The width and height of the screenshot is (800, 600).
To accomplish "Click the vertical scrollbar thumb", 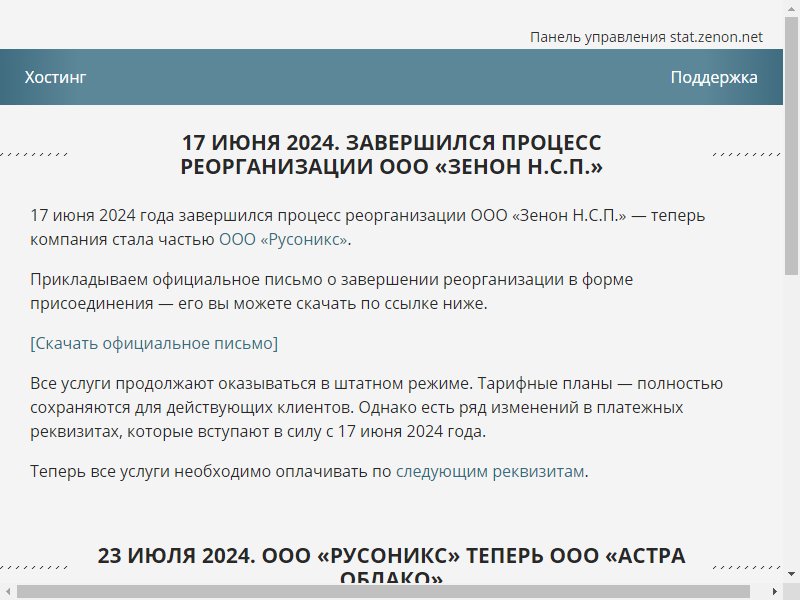I will 791,146.
